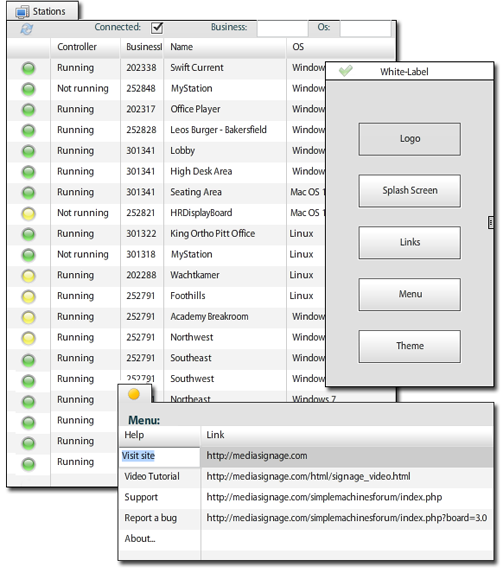Click the green status light for Southwest
This screenshot has width=503, height=569.
[x=28, y=380]
